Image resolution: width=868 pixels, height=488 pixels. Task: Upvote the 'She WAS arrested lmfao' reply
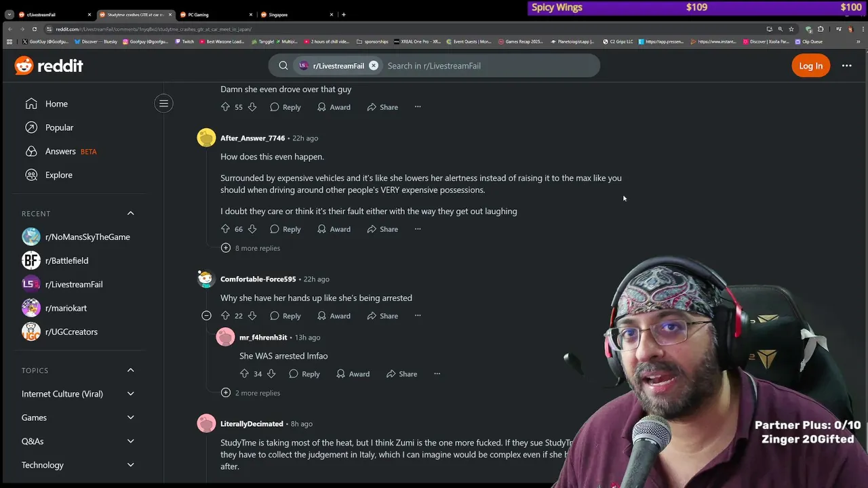tap(245, 374)
